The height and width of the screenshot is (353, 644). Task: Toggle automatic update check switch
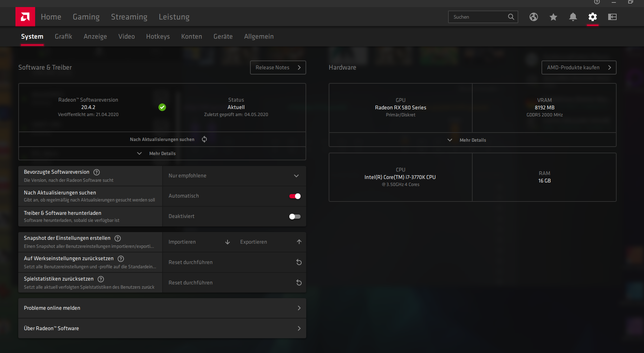point(295,196)
